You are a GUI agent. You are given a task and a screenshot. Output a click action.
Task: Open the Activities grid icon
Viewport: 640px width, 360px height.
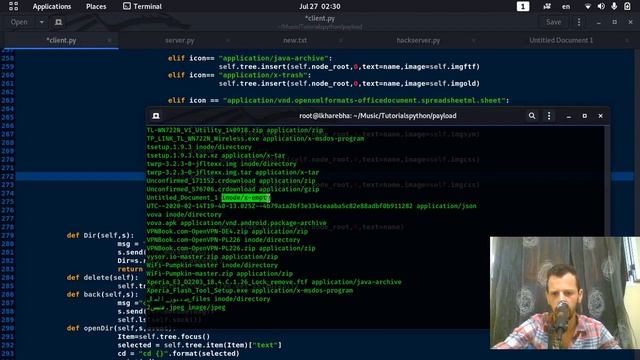point(13,6)
